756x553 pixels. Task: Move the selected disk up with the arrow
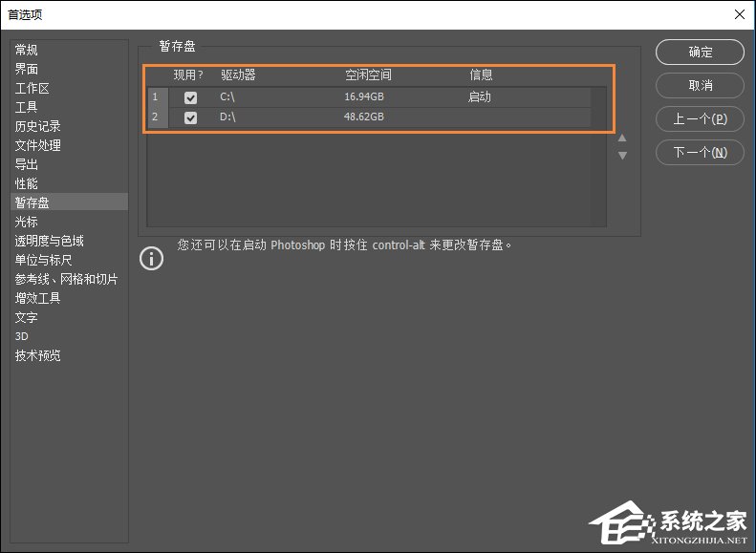(x=622, y=138)
